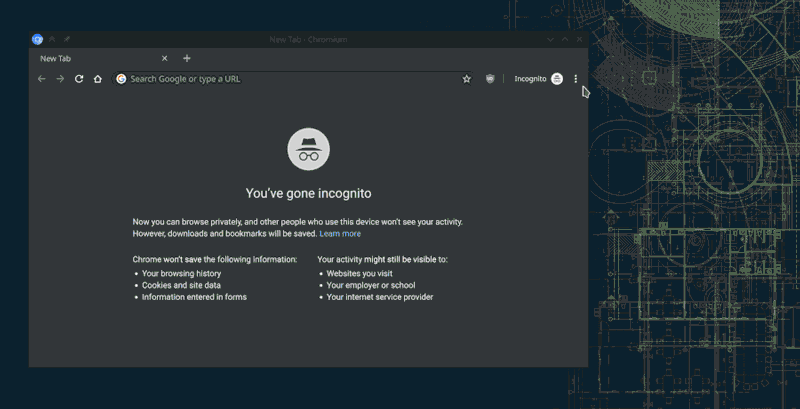The width and height of the screenshot is (800, 409).
Task: Click the Chromium app icon in title bar
Action: coord(37,39)
